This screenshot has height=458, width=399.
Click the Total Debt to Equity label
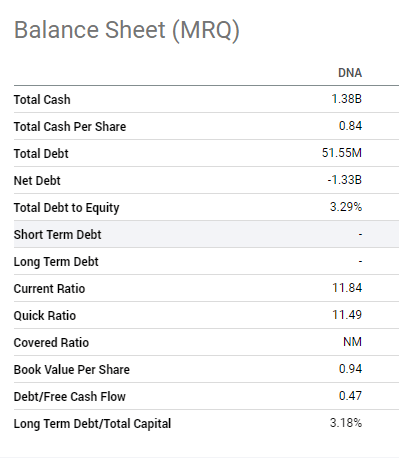point(66,208)
